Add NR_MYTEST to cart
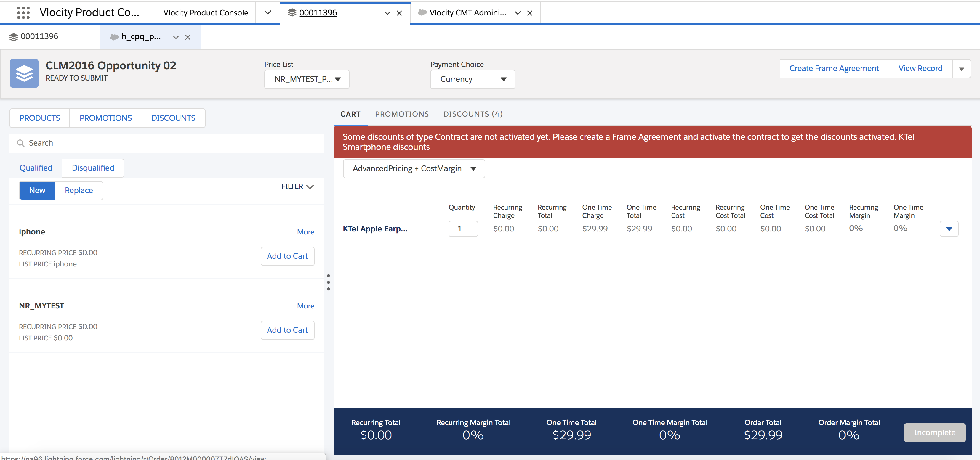980x460 pixels. click(x=287, y=330)
